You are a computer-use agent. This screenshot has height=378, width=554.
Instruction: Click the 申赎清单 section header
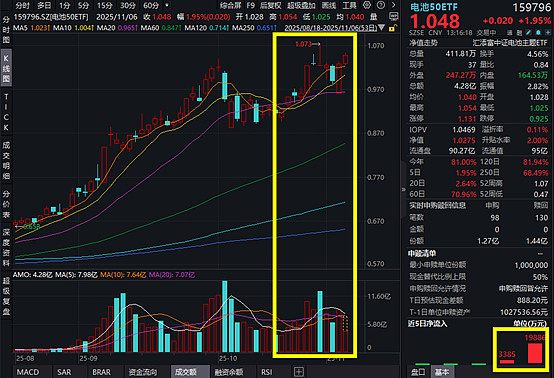(422, 253)
